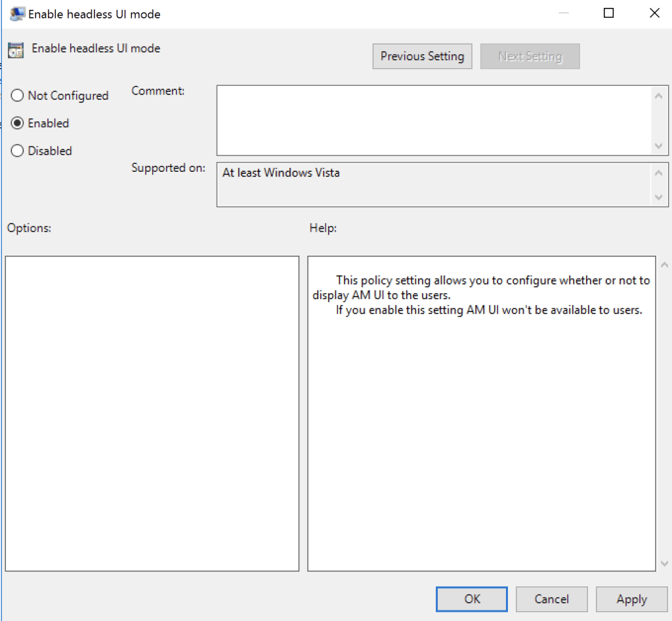
Task: Cancel the policy setting dialog
Action: pyautogui.click(x=551, y=599)
